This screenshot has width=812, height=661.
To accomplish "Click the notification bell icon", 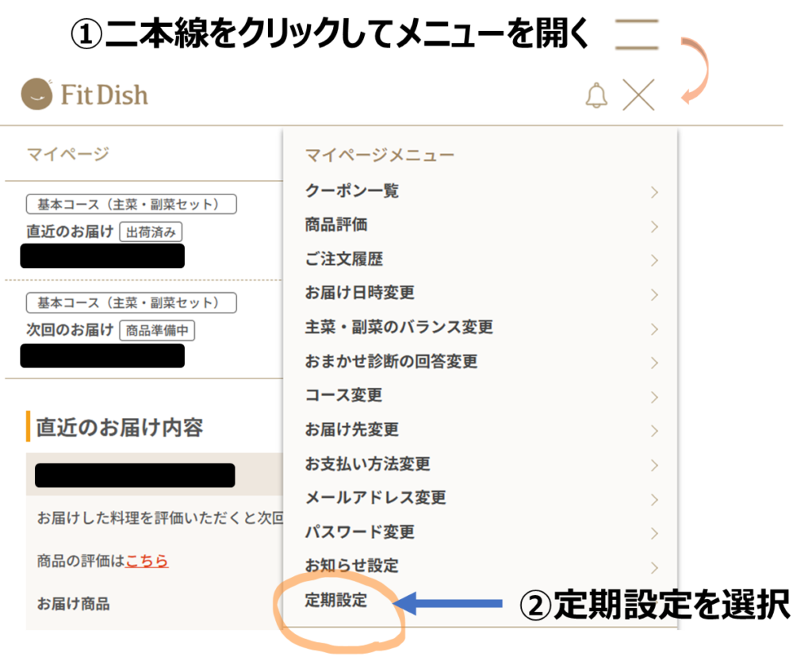I will coord(596,95).
